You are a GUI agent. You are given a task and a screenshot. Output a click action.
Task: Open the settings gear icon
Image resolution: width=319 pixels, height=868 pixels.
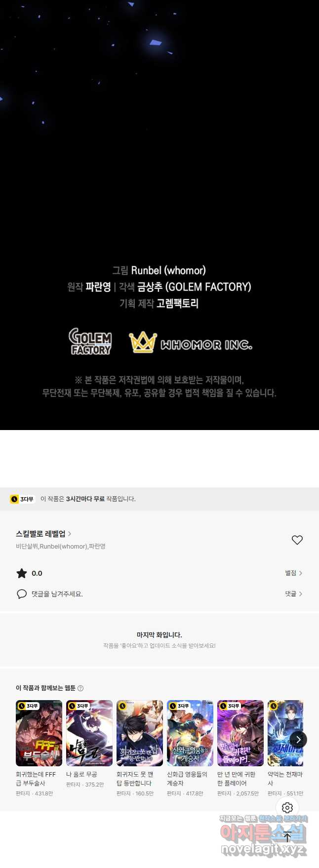coord(287,808)
